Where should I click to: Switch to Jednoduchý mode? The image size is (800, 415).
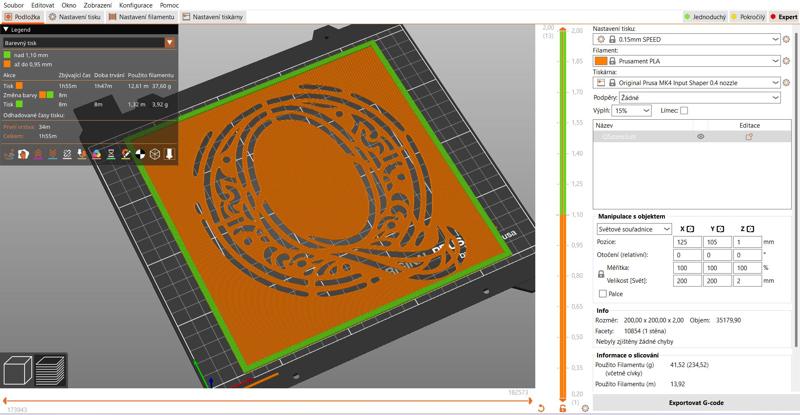(x=705, y=17)
